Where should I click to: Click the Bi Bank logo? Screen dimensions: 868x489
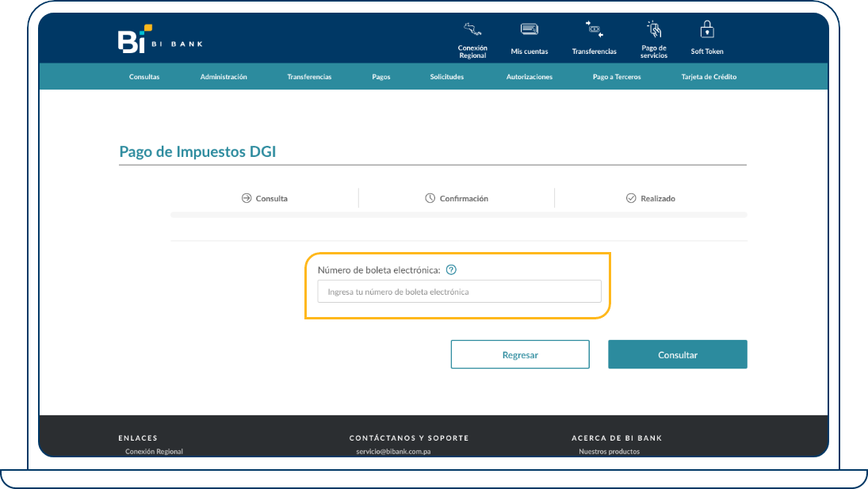coord(159,40)
